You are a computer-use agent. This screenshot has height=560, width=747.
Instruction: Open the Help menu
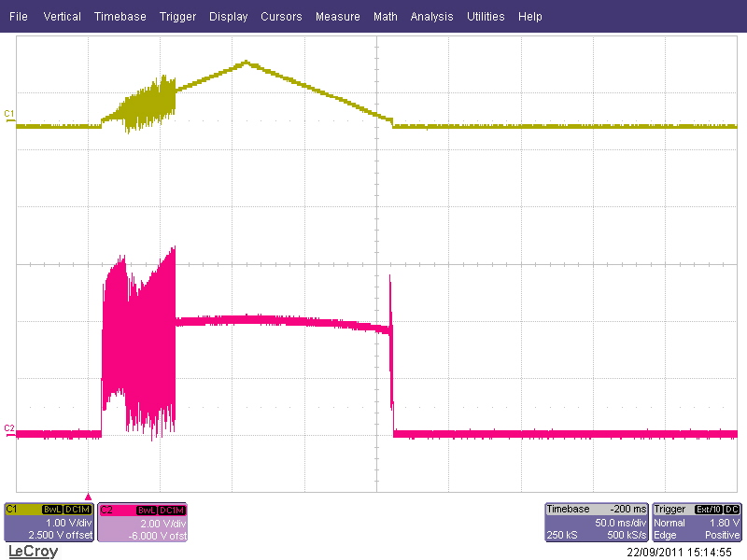(530, 16)
